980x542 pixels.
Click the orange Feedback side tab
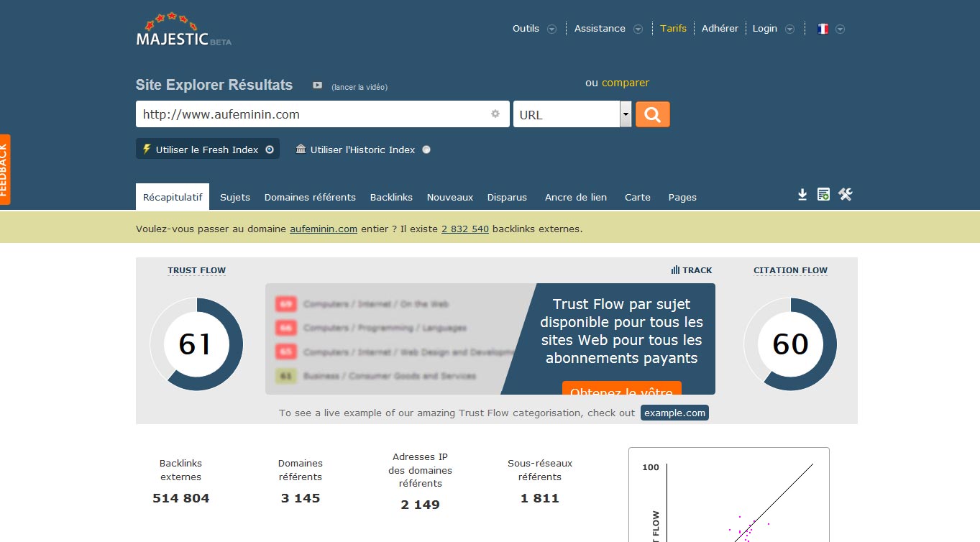(5, 170)
